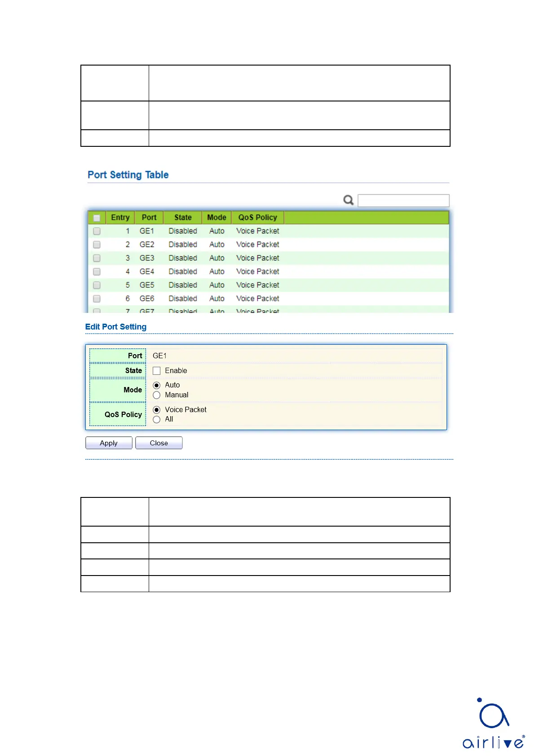Click the search magnifier icon
The image size is (535, 756).
tap(348, 200)
